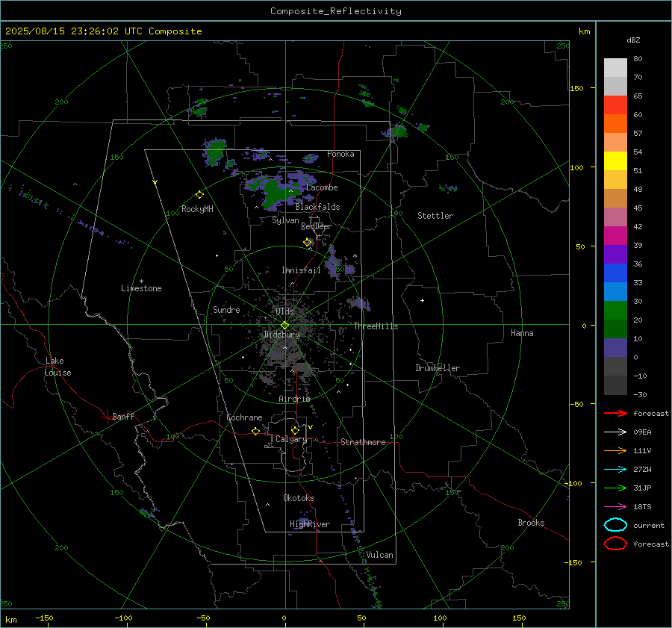Click the green 31JP arrow legend icon
This screenshot has width=672, height=628.
tap(615, 488)
